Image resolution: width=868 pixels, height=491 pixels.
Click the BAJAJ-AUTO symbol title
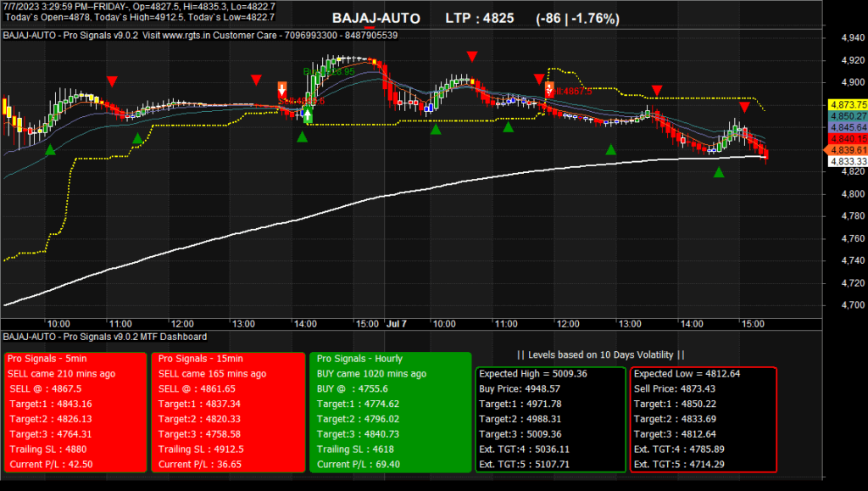(x=376, y=19)
